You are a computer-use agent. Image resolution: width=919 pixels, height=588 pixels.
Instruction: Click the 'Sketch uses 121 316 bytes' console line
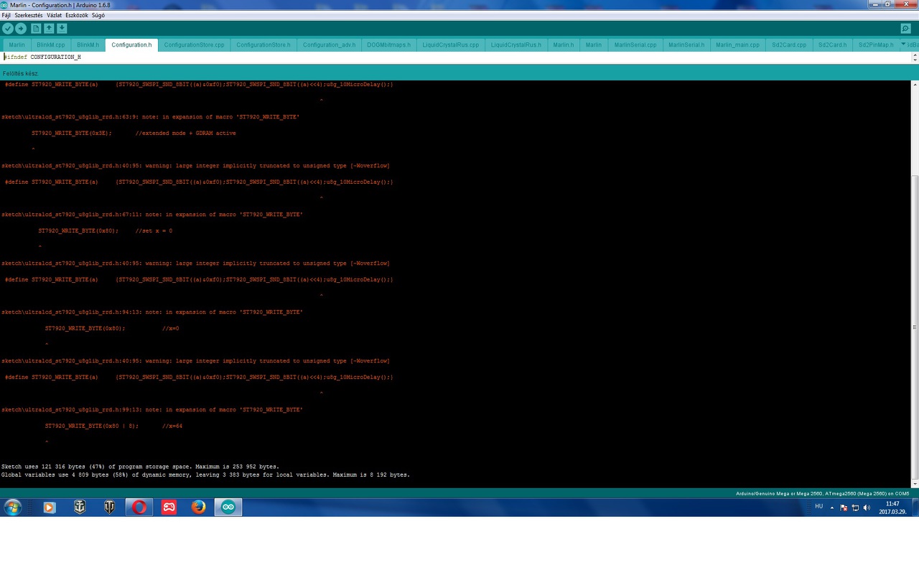pos(140,467)
